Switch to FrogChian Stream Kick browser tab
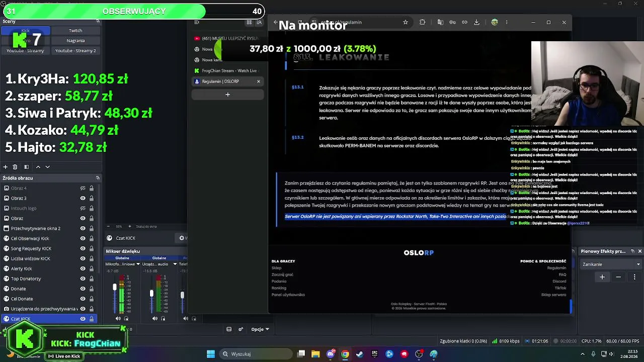 tap(227, 71)
